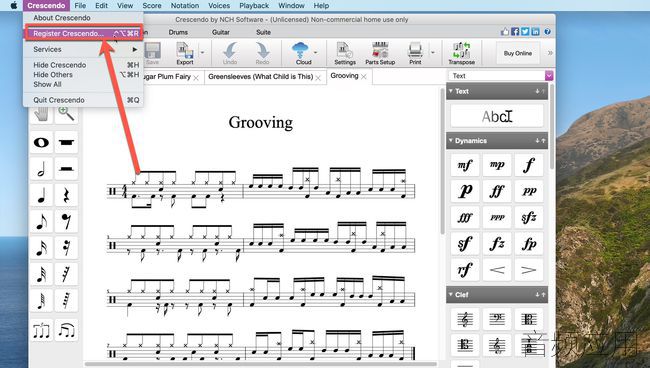
Task: Open the File menu
Action: 80,5
